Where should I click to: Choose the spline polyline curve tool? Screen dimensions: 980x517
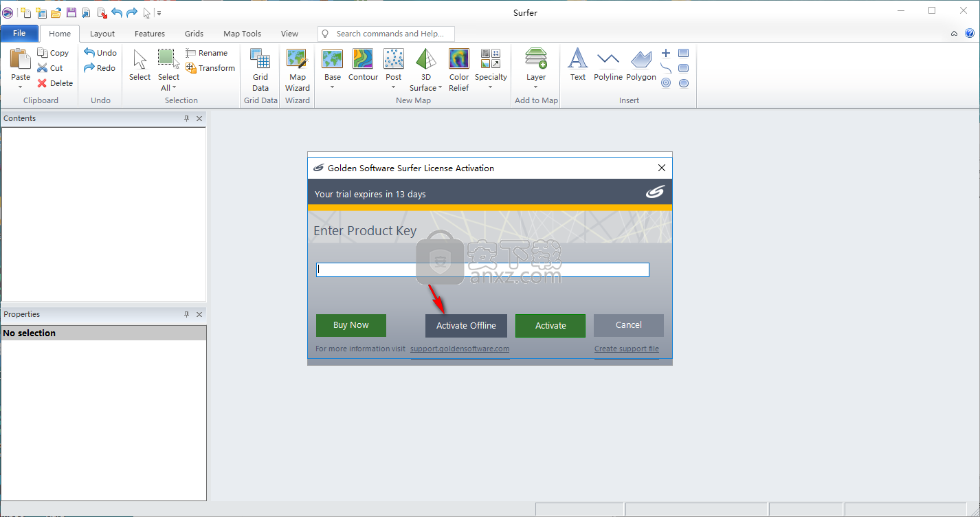click(666, 68)
